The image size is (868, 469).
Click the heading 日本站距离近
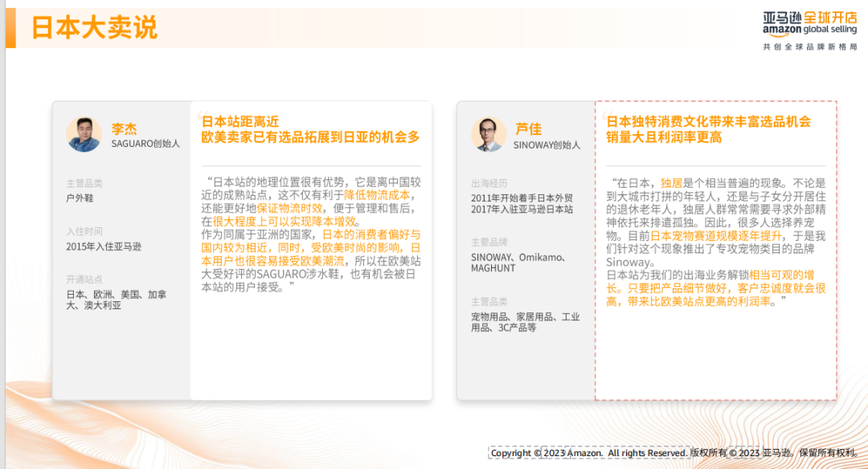click(240, 122)
